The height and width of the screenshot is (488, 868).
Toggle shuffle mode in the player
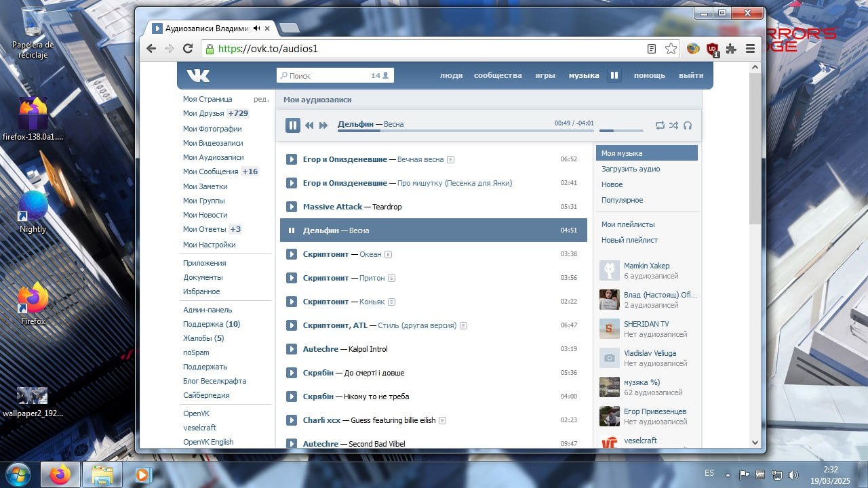(673, 125)
